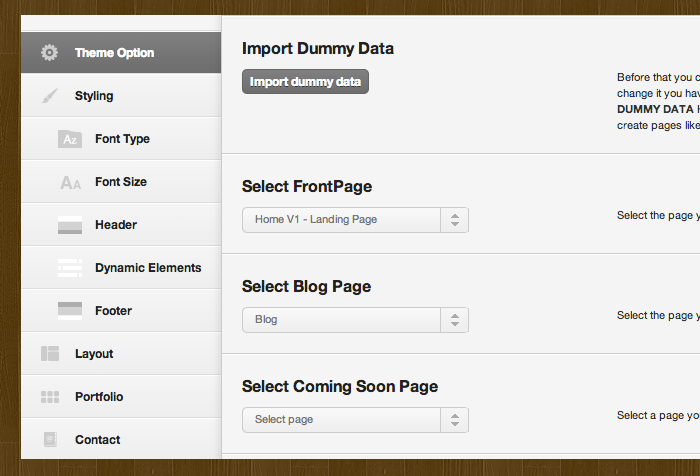This screenshot has height=476, width=700.
Task: Click the Dynamic Elements list icon
Action: 69,268
